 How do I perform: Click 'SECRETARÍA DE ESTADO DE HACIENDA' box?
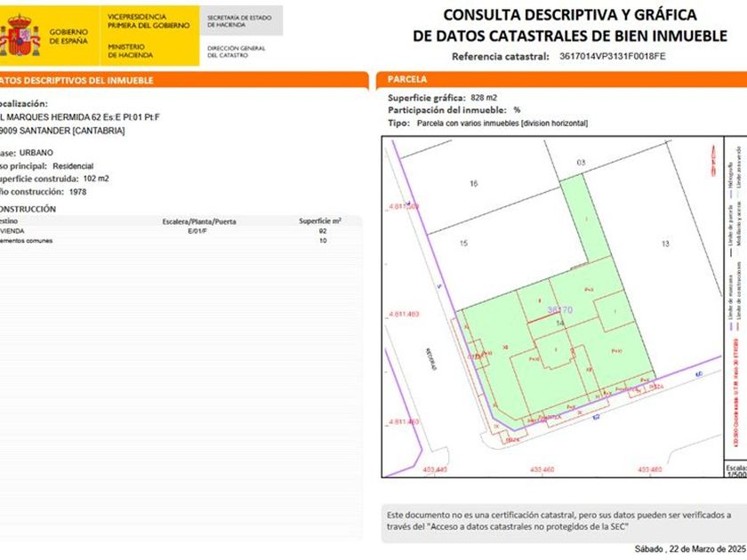241,21
